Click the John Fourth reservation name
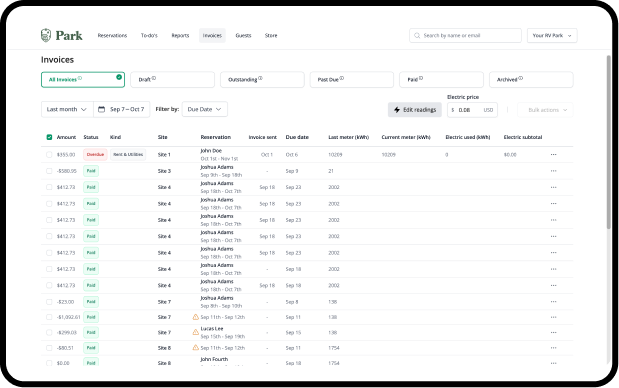The width and height of the screenshot is (619, 388). tap(214, 359)
